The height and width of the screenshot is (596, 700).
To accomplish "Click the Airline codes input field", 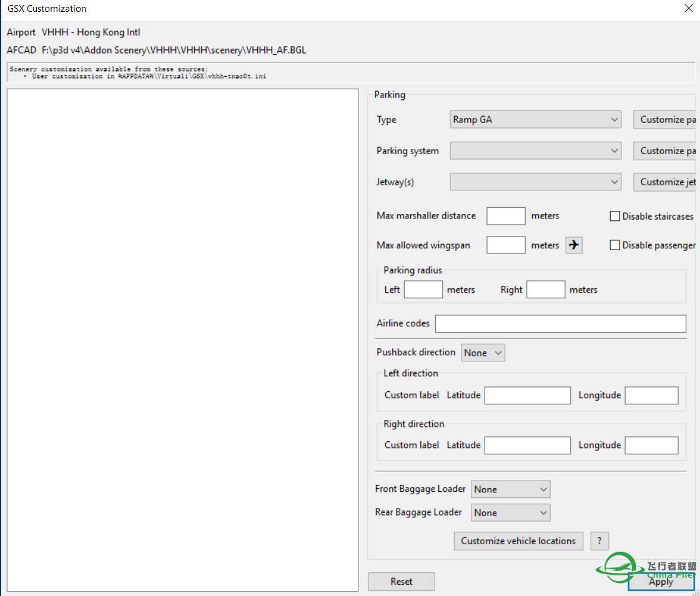I will point(560,324).
